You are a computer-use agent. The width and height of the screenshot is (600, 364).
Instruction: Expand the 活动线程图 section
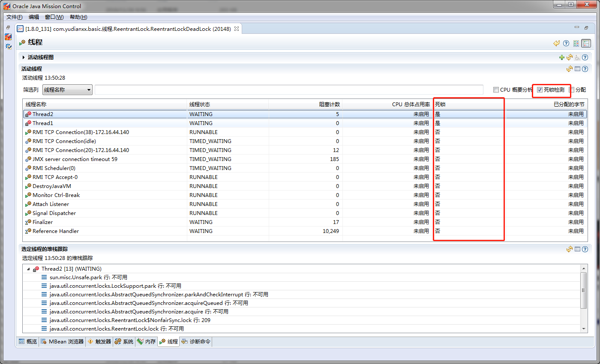click(x=23, y=57)
